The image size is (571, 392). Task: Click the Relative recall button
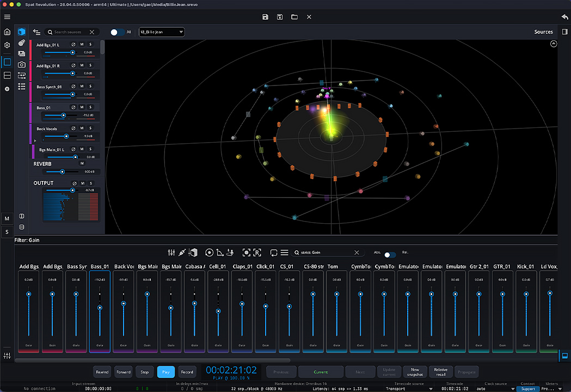pos(440,372)
